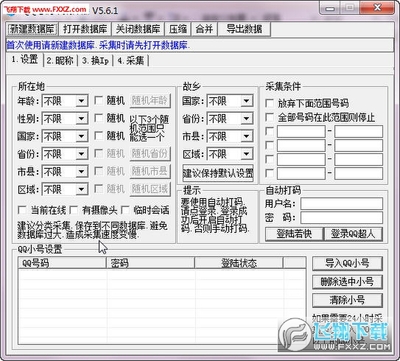Switch to the 2.昵称 tab
This screenshot has width=400, height=361.
[60, 61]
